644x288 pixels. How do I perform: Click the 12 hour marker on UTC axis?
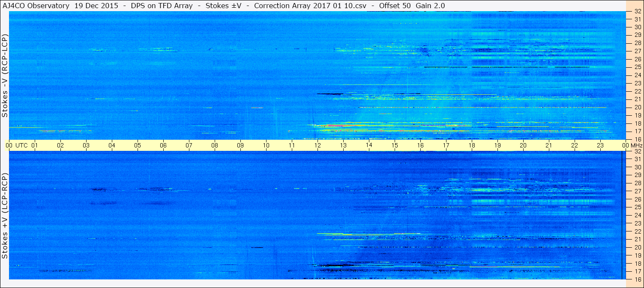(318, 145)
